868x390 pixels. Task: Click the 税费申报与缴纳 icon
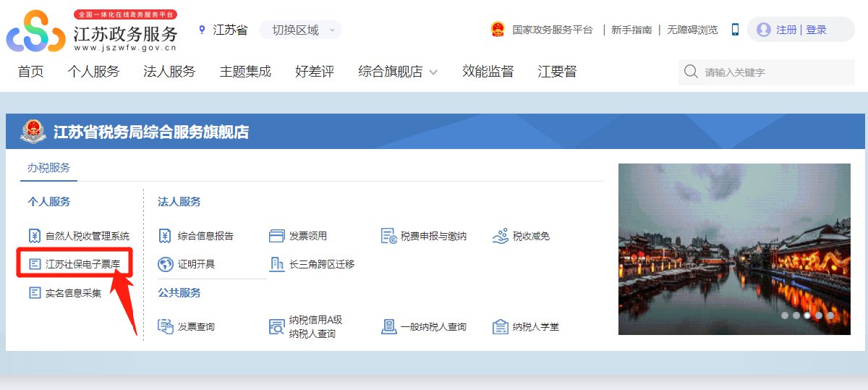point(389,236)
